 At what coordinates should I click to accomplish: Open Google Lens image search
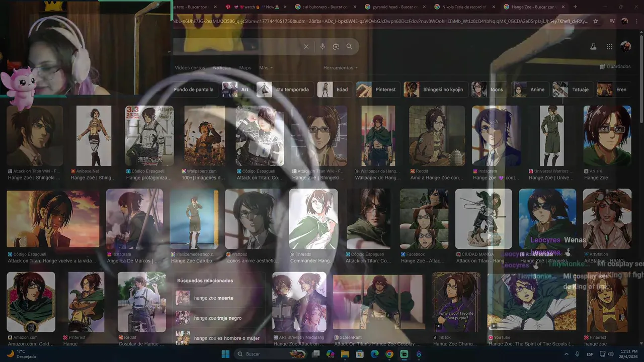click(x=336, y=46)
